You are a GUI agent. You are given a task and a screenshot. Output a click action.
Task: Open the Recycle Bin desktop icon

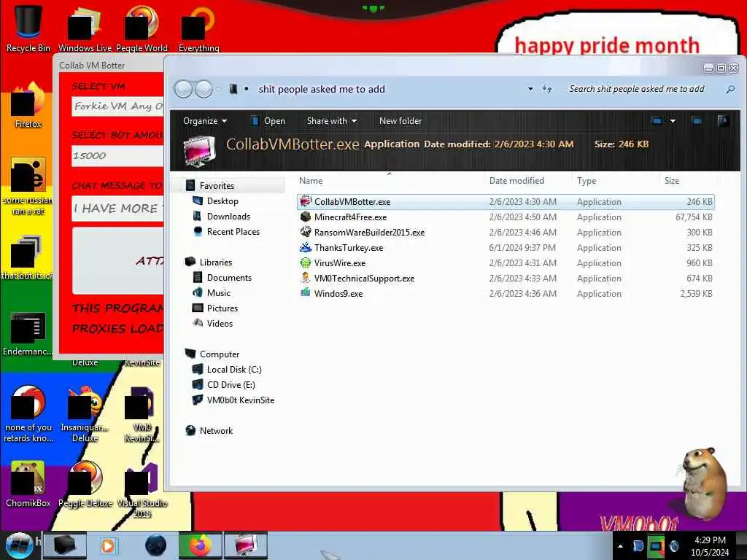[x=28, y=28]
